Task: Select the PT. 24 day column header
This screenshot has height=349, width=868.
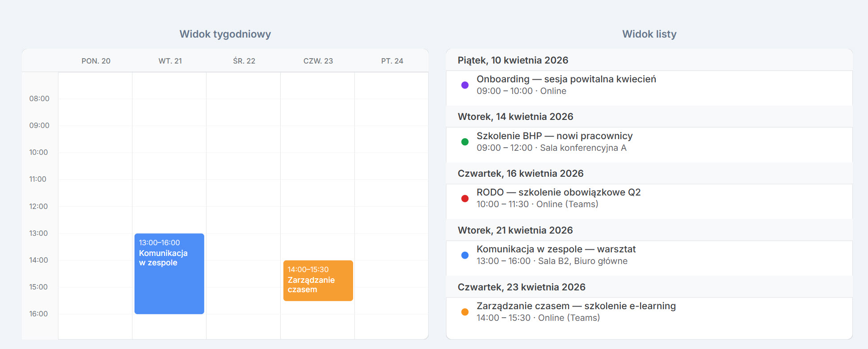Action: [392, 61]
